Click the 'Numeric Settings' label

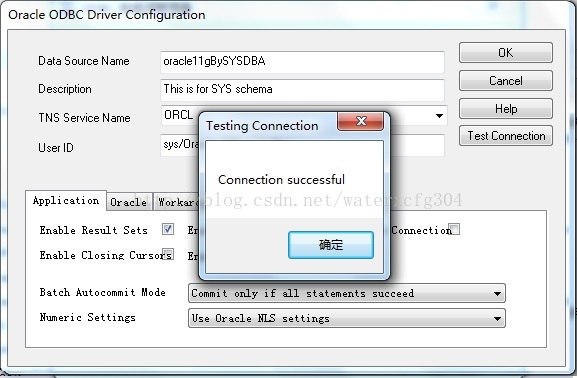[x=88, y=317]
